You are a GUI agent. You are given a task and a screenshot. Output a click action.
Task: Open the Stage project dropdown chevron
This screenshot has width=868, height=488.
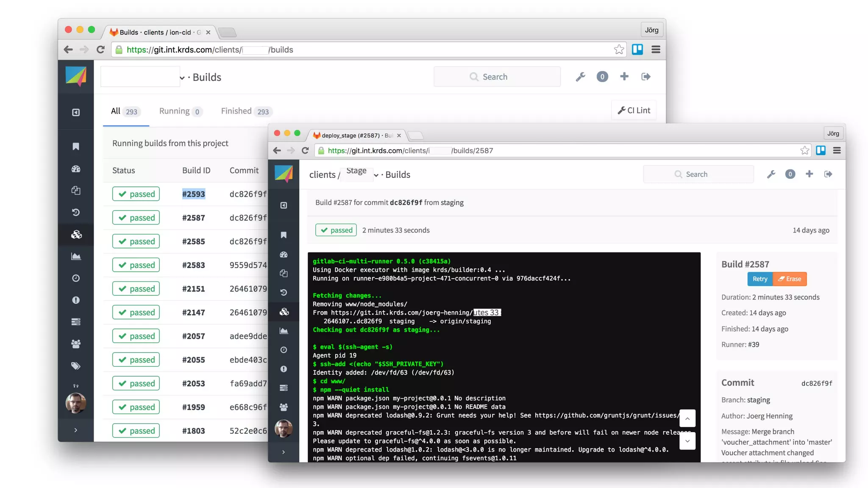(x=376, y=175)
